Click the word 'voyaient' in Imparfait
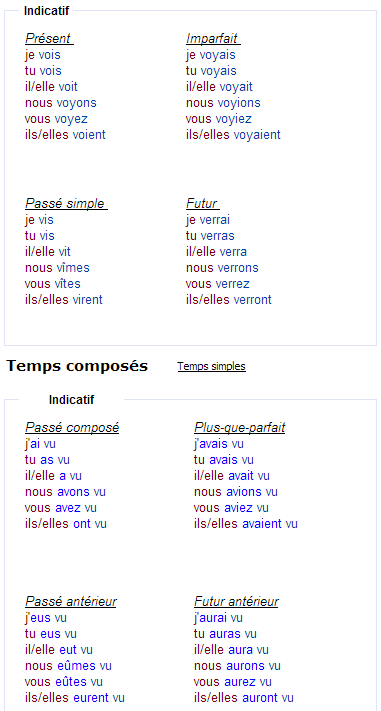The image size is (381, 711). 257,135
